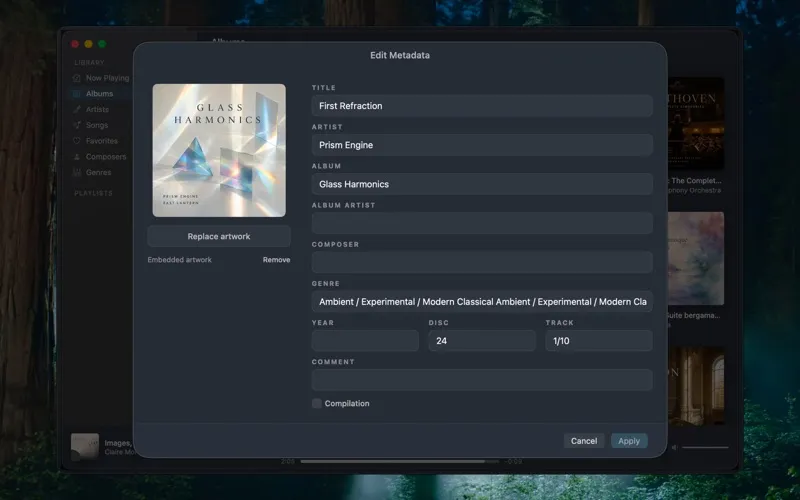This screenshot has height=500, width=800.
Task: Click the Suite bergamasque album cover
Action: coord(696,259)
